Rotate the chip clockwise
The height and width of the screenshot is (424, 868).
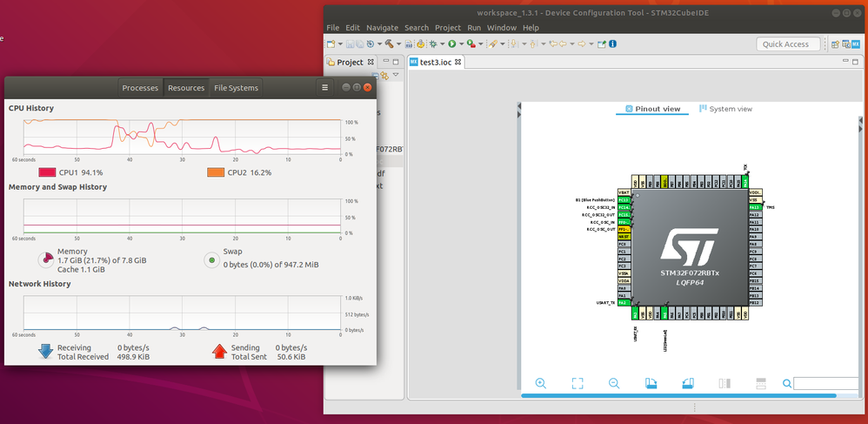point(651,383)
